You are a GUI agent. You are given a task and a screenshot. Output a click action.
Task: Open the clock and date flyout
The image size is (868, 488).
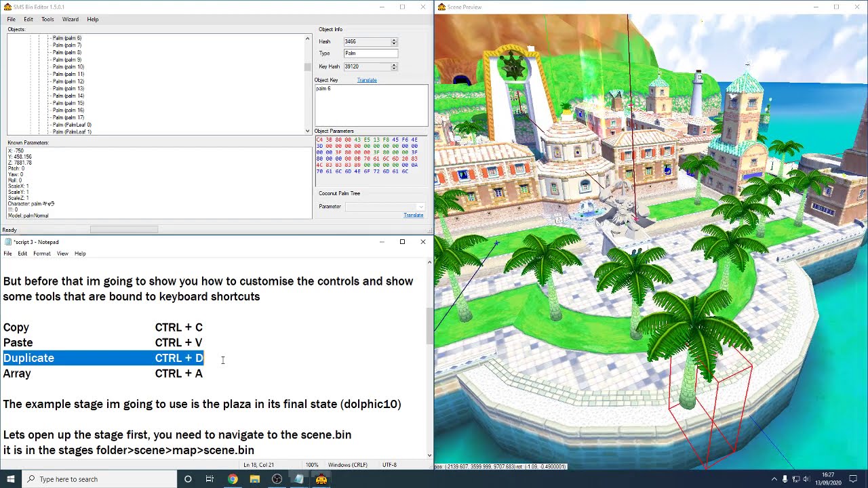point(829,479)
